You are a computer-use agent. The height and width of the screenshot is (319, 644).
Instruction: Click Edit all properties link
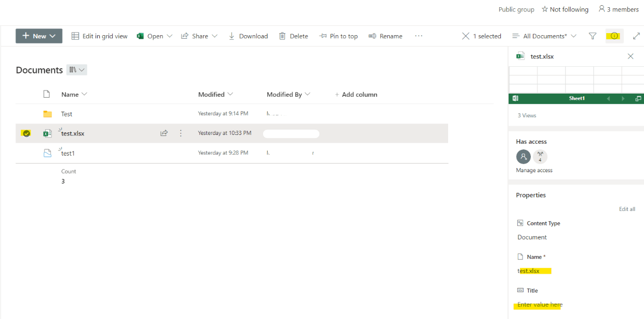(x=627, y=209)
